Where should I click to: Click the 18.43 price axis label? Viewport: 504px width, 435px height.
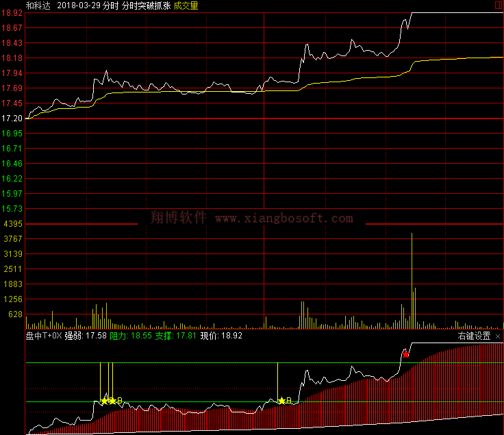point(12,43)
